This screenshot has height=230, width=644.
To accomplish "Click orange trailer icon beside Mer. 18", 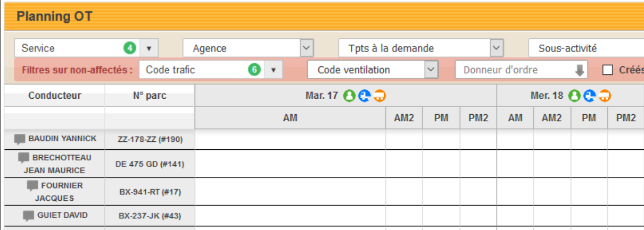I will coord(605,96).
